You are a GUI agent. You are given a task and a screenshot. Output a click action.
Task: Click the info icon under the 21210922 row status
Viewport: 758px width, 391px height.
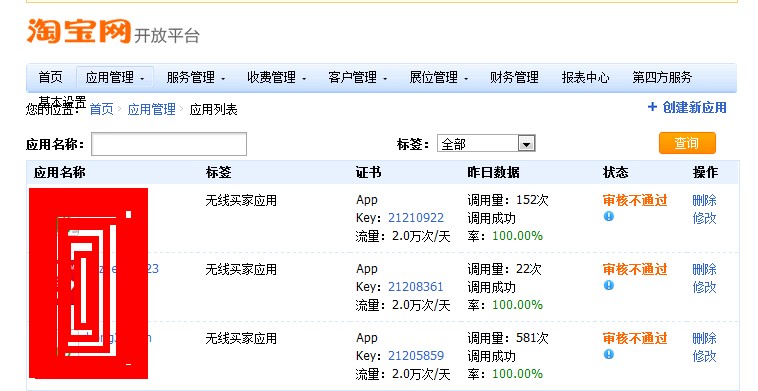(x=609, y=216)
